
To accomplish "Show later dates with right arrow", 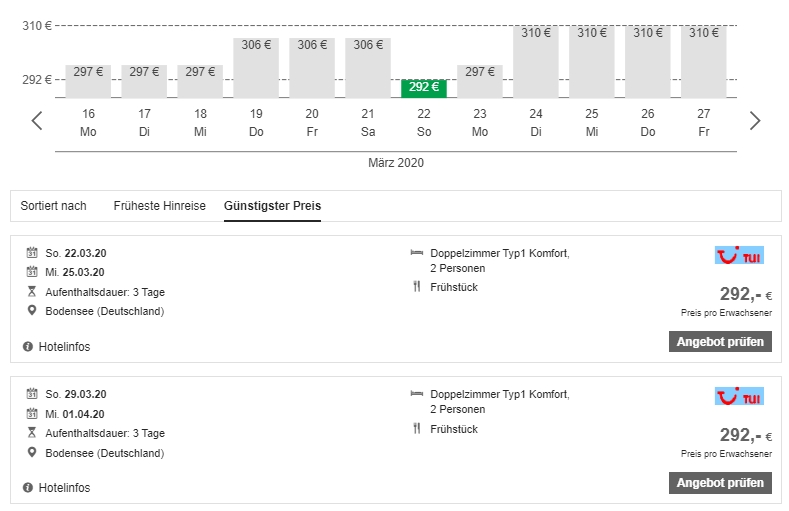I will [755, 121].
